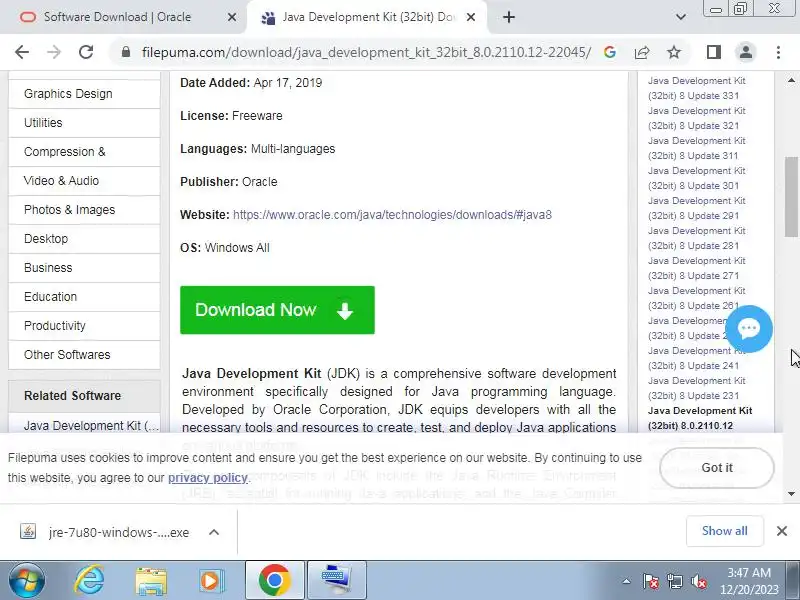Reload the page with refresh icon

click(x=86, y=52)
